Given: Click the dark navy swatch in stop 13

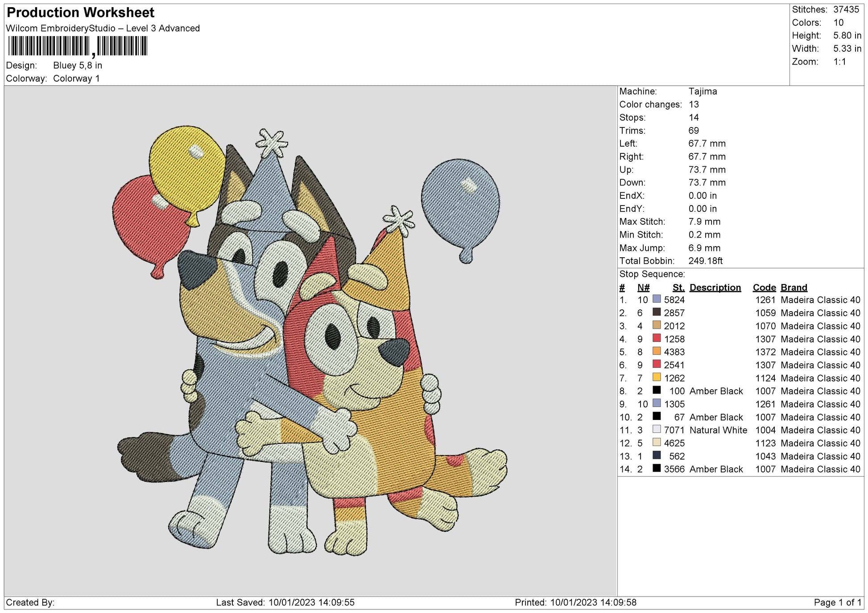Looking at the screenshot, I should coord(657,455).
